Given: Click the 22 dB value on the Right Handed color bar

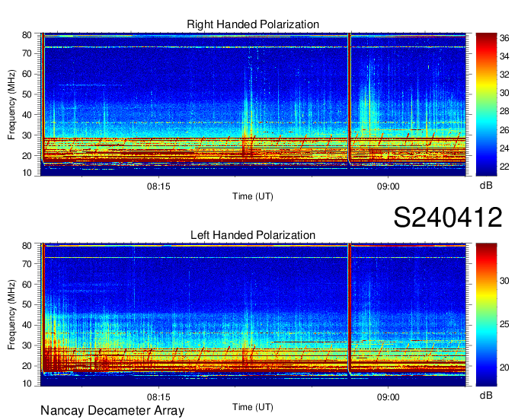Looking at the screenshot, I should click(x=504, y=167).
